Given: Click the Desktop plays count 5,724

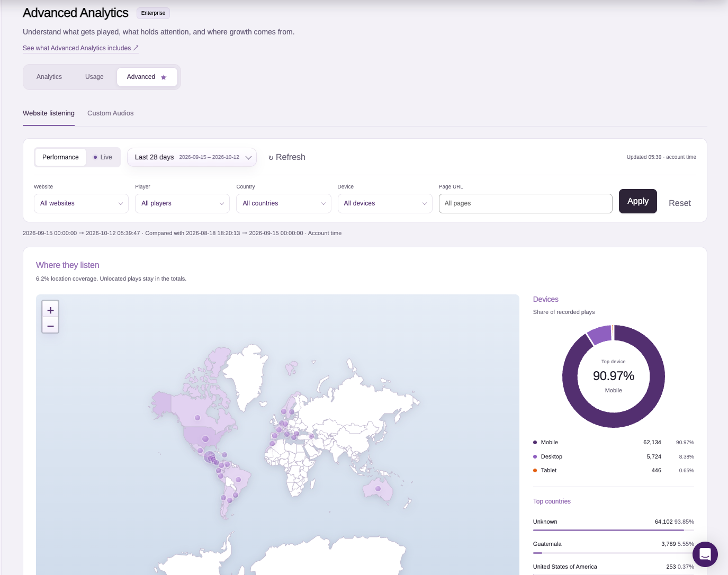Looking at the screenshot, I should pyautogui.click(x=654, y=457).
